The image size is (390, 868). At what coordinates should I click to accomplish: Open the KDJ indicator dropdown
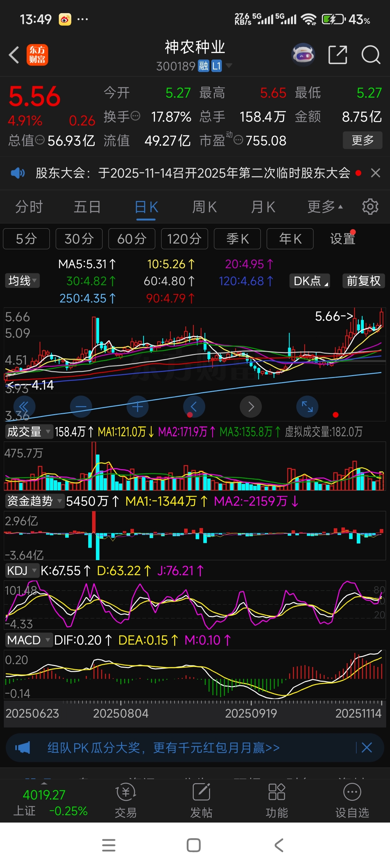22,570
